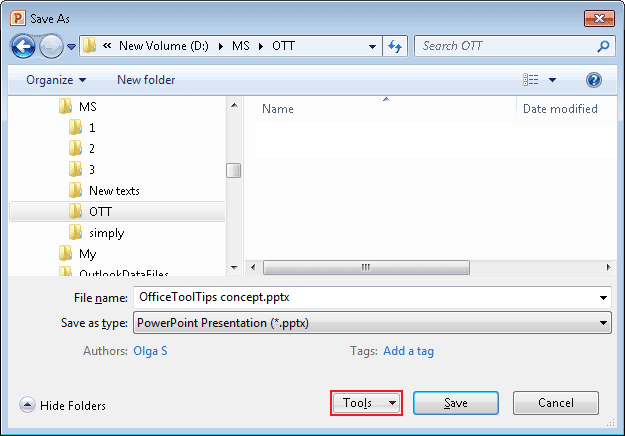This screenshot has height=436, width=625.
Task: Click the refresh button beside address bar
Action: tap(395, 46)
